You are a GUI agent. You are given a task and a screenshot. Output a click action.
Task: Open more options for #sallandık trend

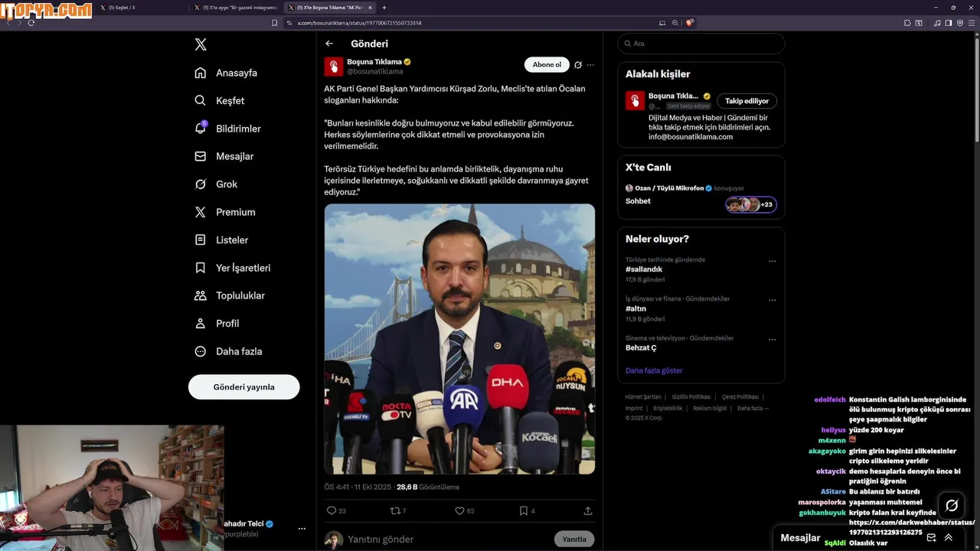pyautogui.click(x=773, y=261)
